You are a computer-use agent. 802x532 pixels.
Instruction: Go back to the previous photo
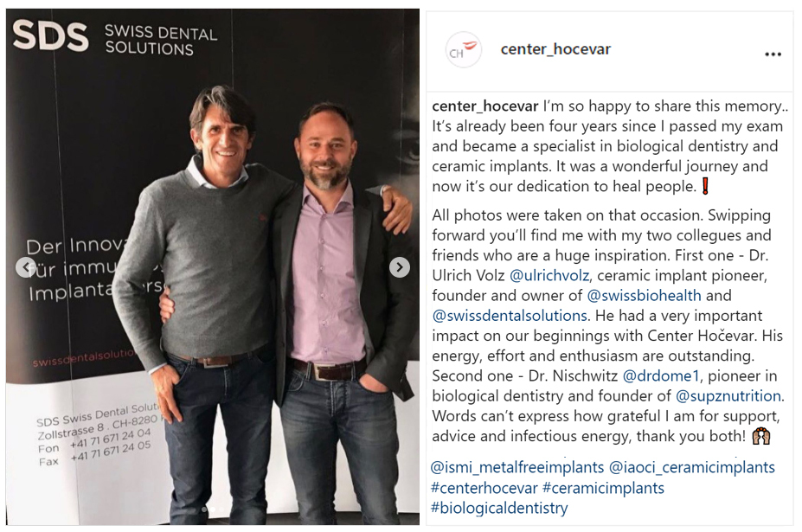(x=26, y=267)
